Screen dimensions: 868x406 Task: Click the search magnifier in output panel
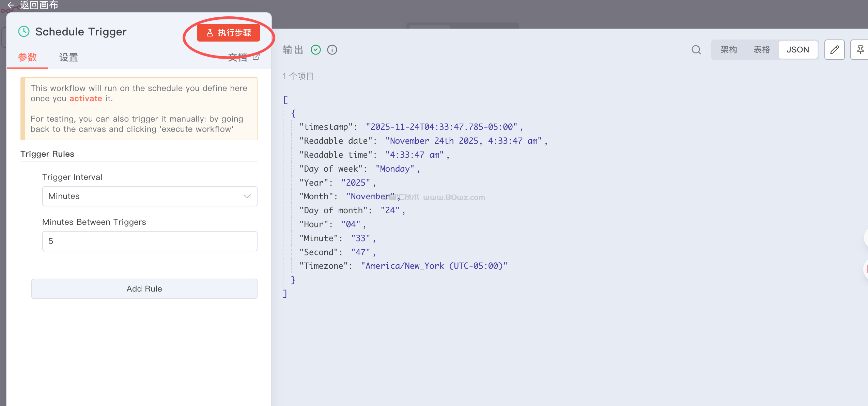point(696,50)
